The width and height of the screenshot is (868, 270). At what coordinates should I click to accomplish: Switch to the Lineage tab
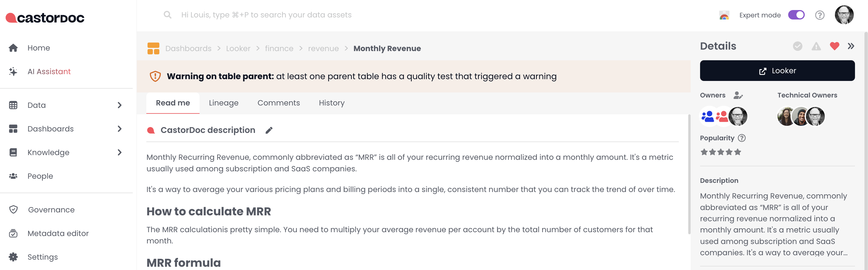coord(224,103)
